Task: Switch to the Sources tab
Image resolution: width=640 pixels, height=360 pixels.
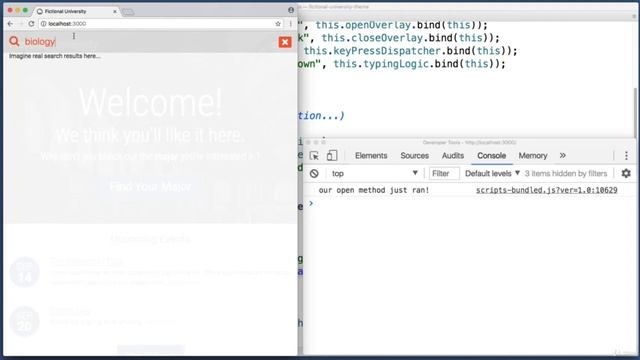Action: (415, 156)
